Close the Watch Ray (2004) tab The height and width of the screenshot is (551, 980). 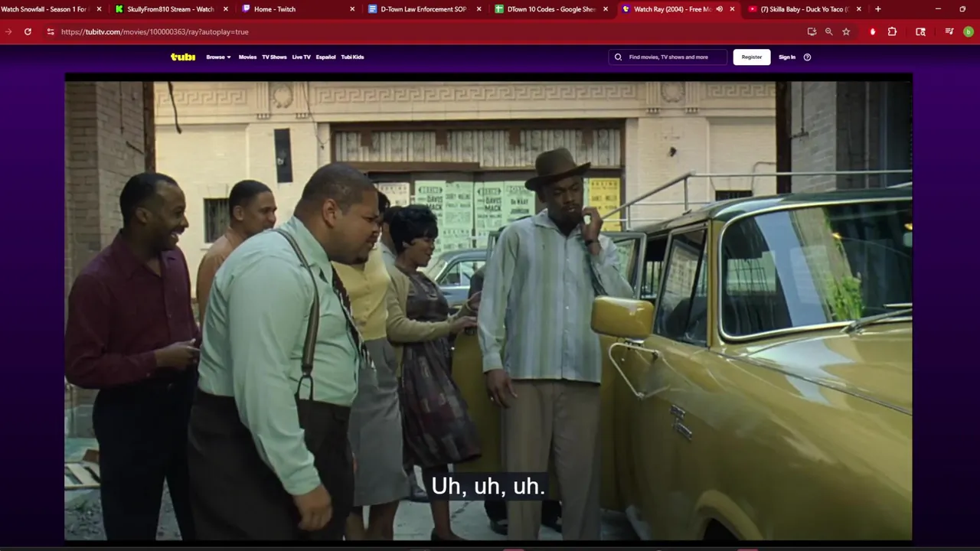732,9
